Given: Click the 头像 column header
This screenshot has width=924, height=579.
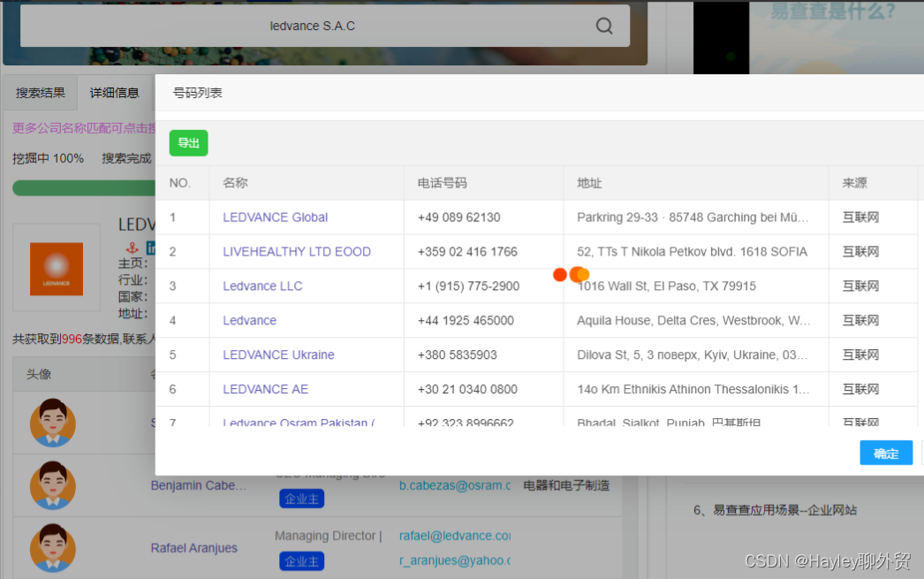Looking at the screenshot, I should [39, 374].
